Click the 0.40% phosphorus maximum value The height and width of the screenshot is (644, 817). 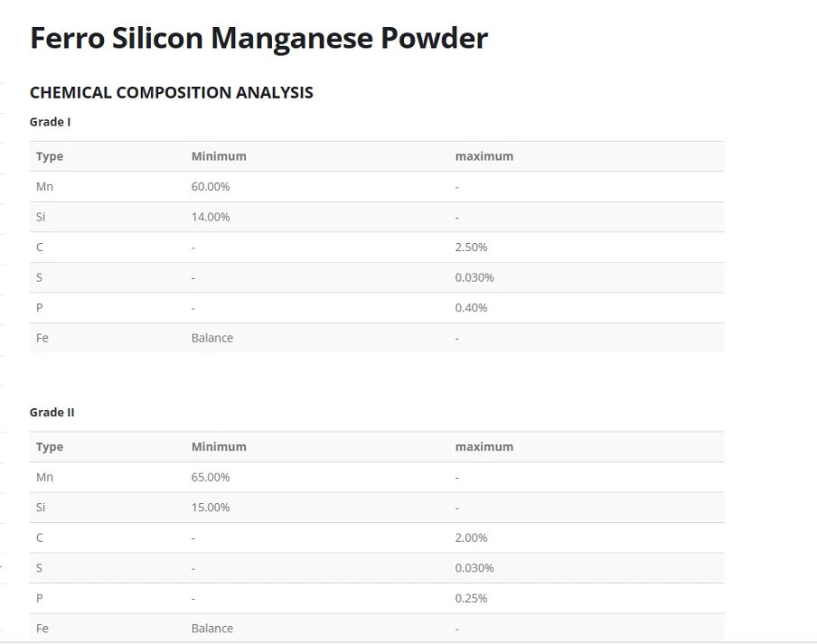click(x=471, y=307)
